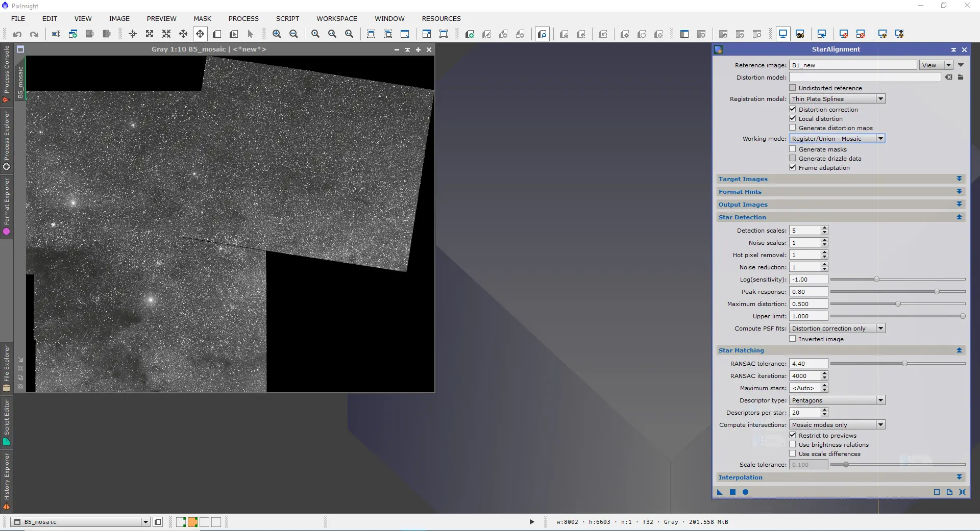
Task: Open the Script Editor side tab
Action: tap(7, 422)
